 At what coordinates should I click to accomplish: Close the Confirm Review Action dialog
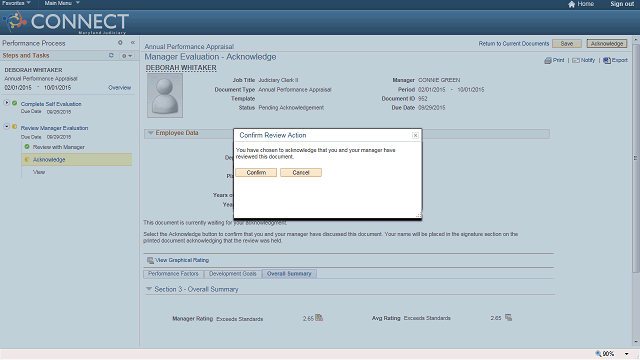pyautogui.click(x=415, y=136)
